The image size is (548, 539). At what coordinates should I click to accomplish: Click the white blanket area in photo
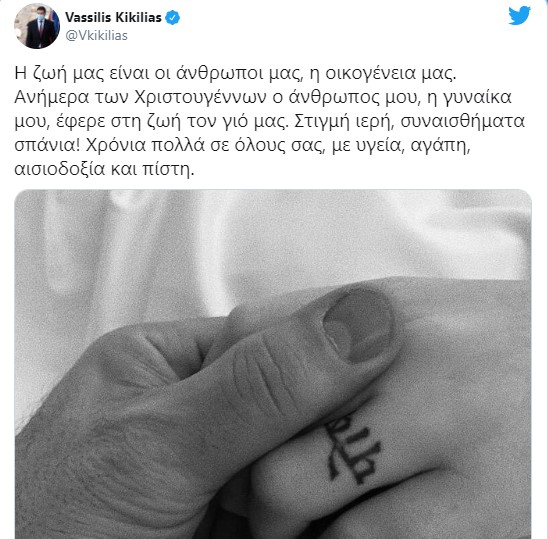coord(273,241)
